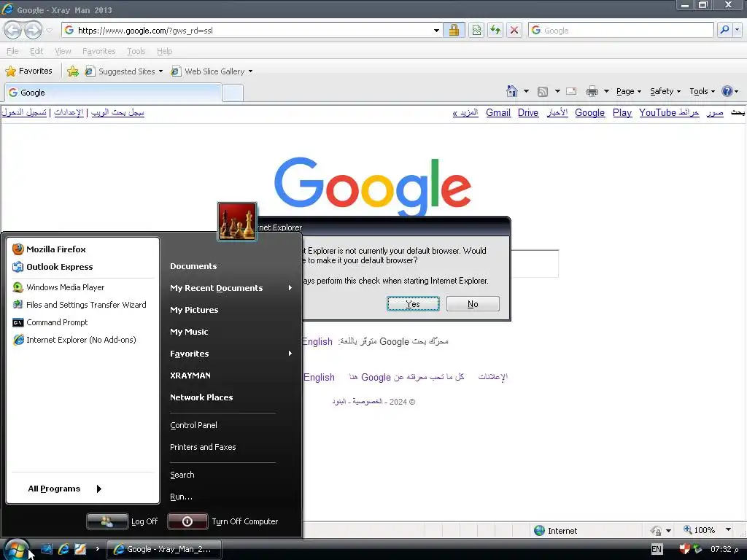Click the Internet Explorer quick launch icon

tap(63, 549)
